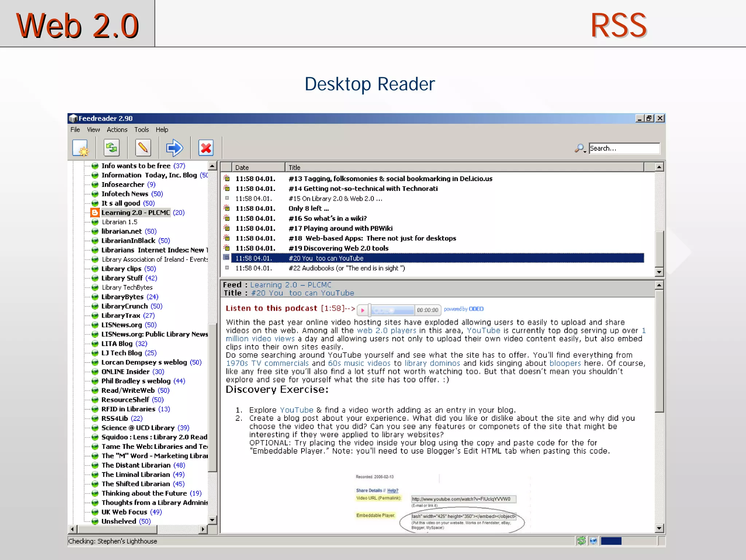This screenshot has width=746, height=560.
Task: Click the new feed toolbar icon
Action: (x=80, y=148)
